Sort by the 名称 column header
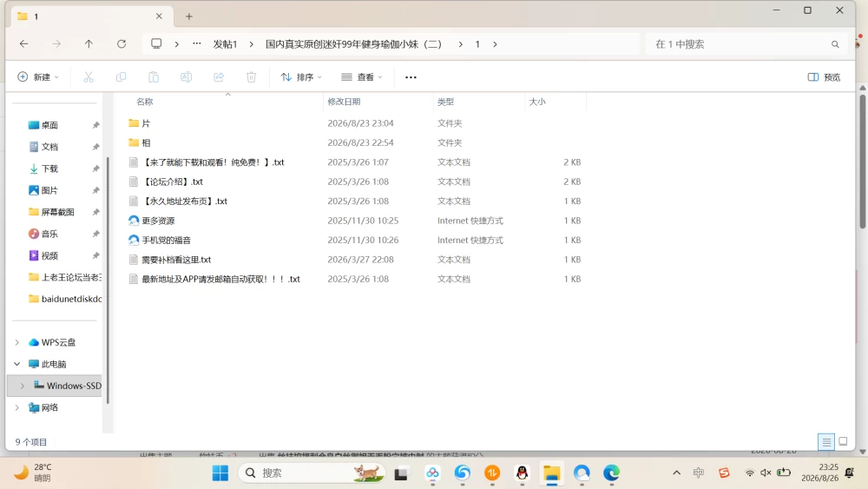 pos(144,102)
